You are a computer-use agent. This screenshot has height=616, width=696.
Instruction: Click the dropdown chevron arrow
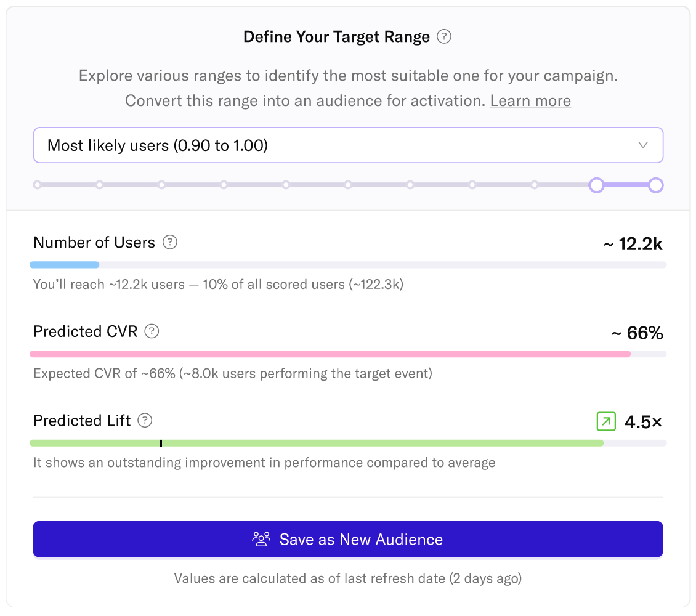643,145
